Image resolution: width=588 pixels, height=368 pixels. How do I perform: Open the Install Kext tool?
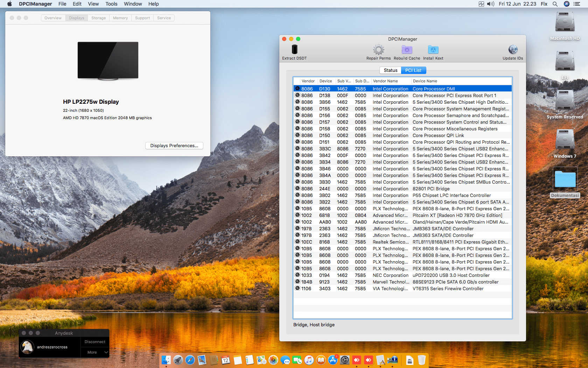(x=433, y=50)
